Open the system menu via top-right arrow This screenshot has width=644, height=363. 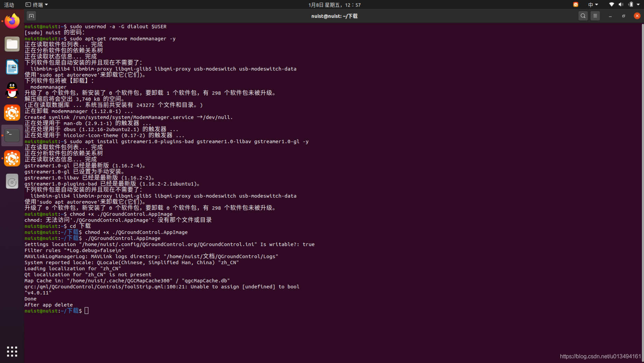pos(637,4)
